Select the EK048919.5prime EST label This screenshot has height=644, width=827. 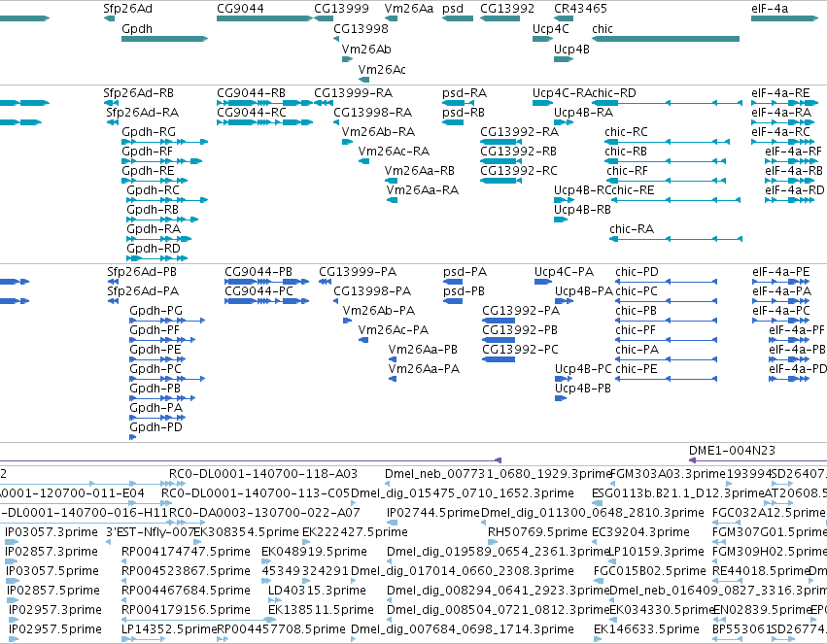314,552
